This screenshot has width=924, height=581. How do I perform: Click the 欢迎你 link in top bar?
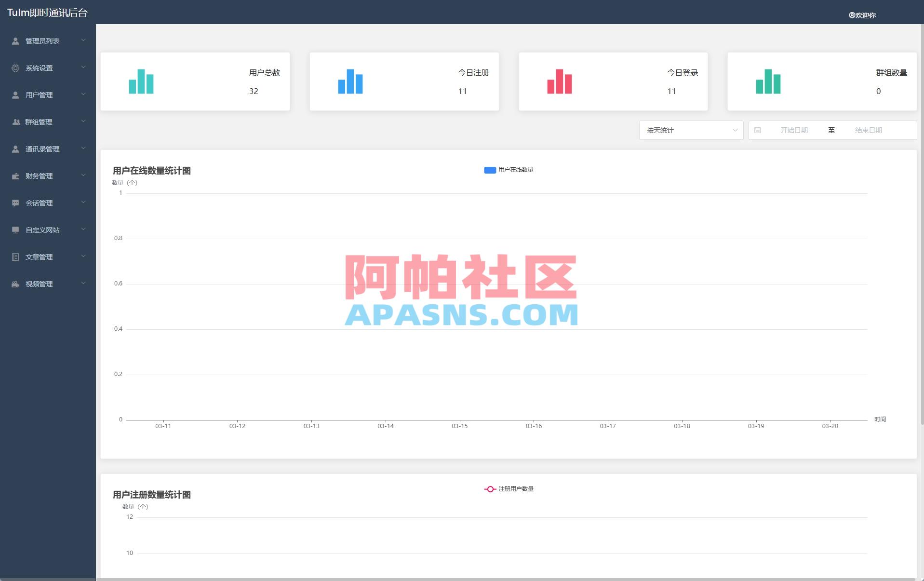pos(865,15)
